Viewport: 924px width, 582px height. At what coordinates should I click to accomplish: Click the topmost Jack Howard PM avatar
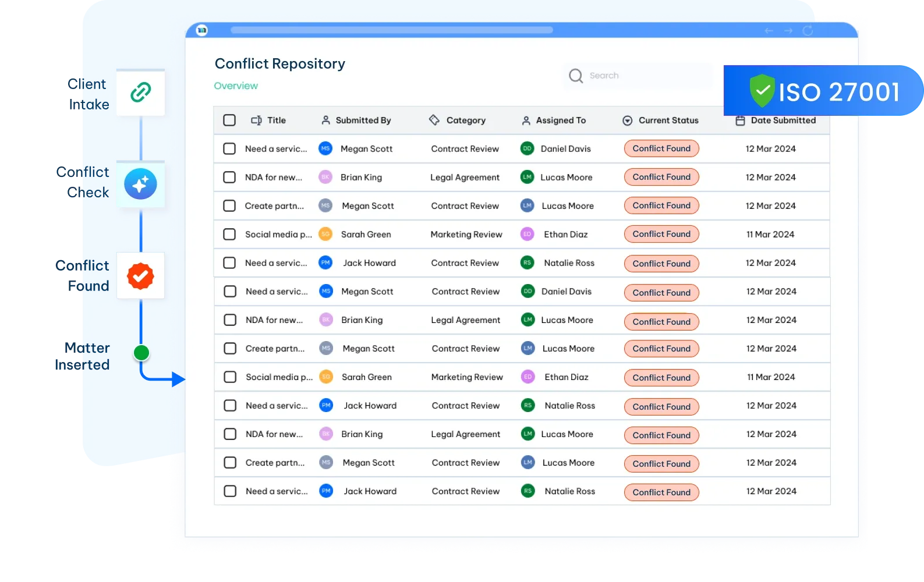coord(325,262)
